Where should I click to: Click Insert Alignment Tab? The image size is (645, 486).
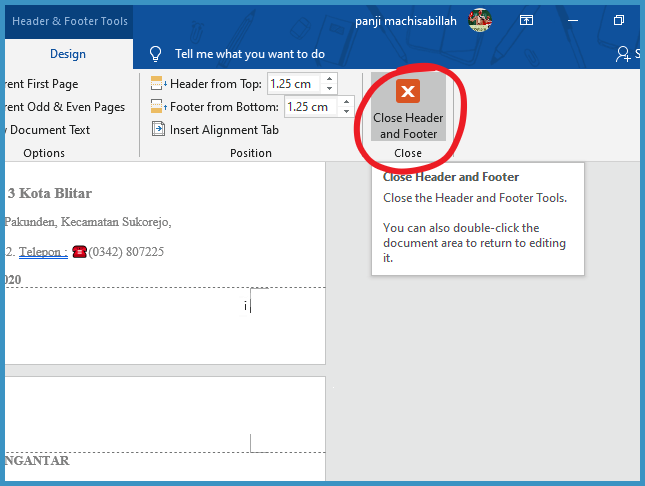point(216,130)
